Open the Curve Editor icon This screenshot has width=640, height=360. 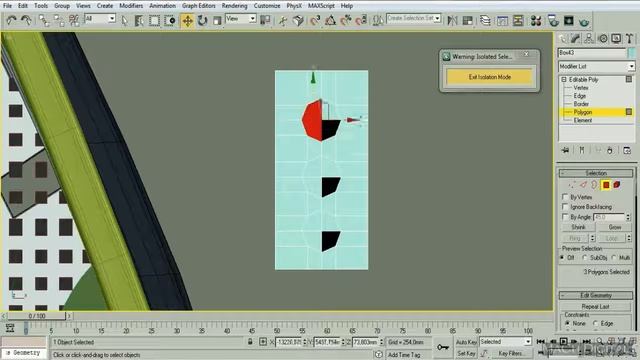pos(502,20)
